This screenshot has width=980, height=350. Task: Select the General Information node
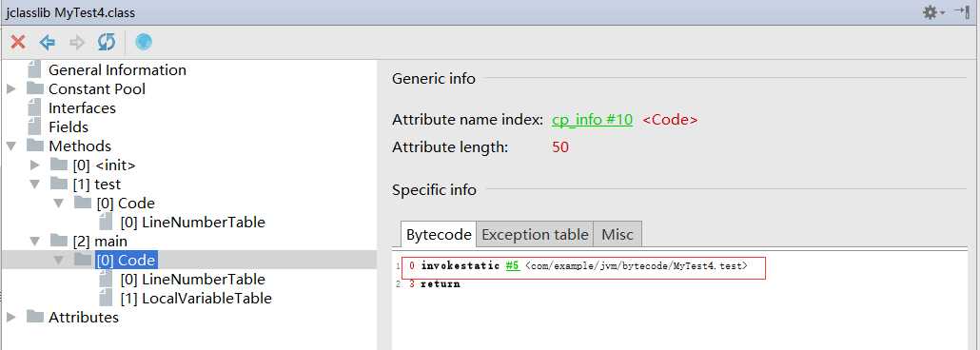[x=117, y=70]
